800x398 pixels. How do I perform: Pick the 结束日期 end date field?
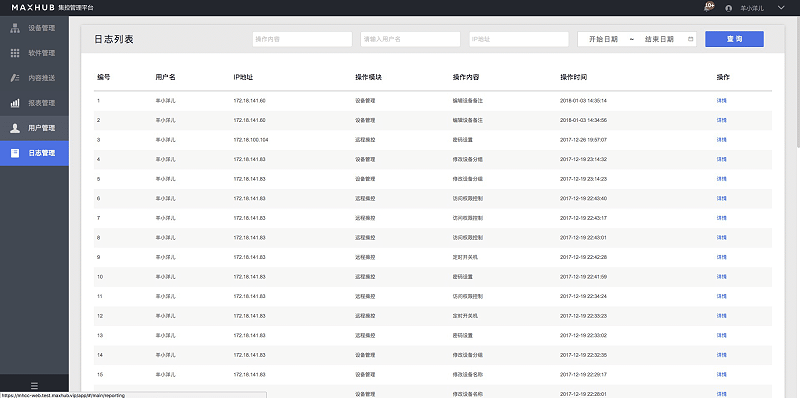tap(659, 39)
